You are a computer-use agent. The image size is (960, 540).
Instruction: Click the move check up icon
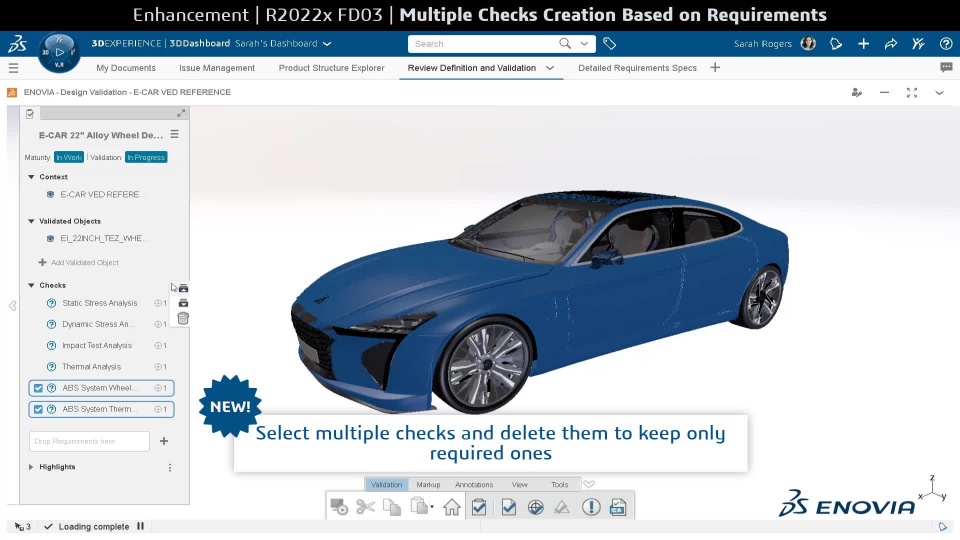pyautogui.click(x=183, y=288)
